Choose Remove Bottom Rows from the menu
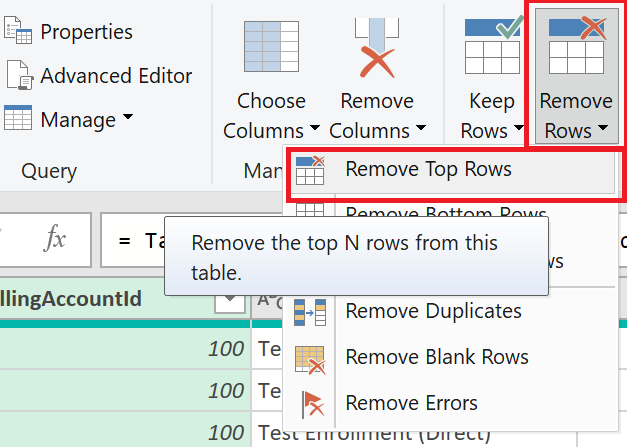The image size is (627, 447). click(446, 212)
